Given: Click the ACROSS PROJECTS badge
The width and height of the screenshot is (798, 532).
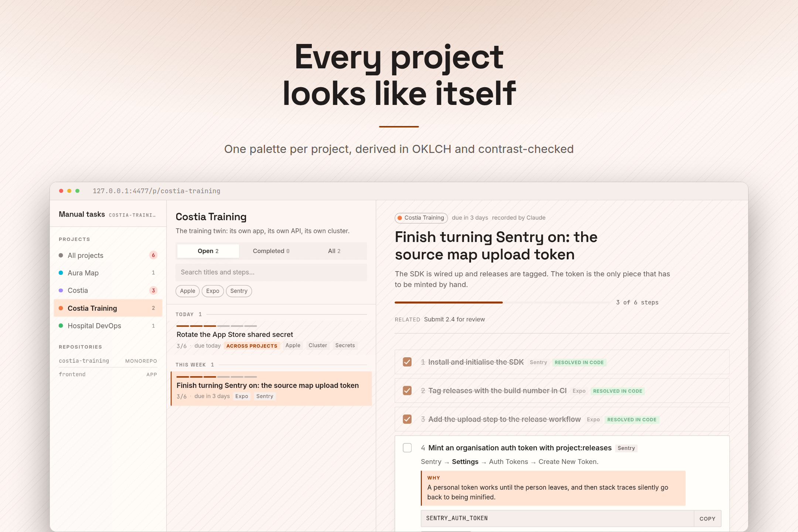Looking at the screenshot, I should pyautogui.click(x=252, y=346).
